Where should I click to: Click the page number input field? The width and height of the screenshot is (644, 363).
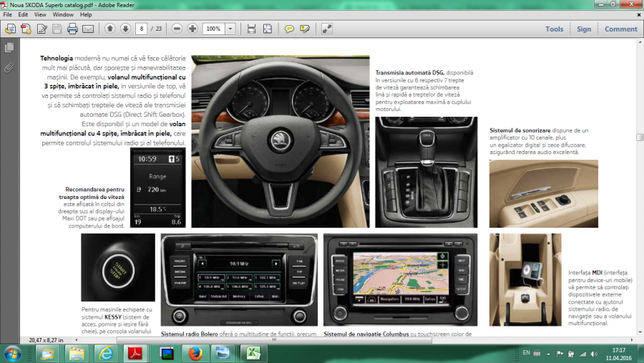(x=142, y=29)
